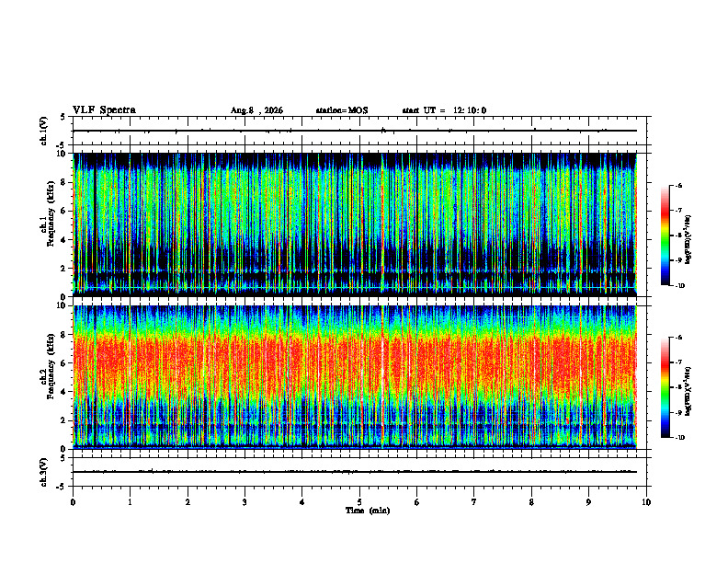Click the 'ch.3(V)' axis label
The width and height of the screenshot is (728, 563).
[x=44, y=472]
